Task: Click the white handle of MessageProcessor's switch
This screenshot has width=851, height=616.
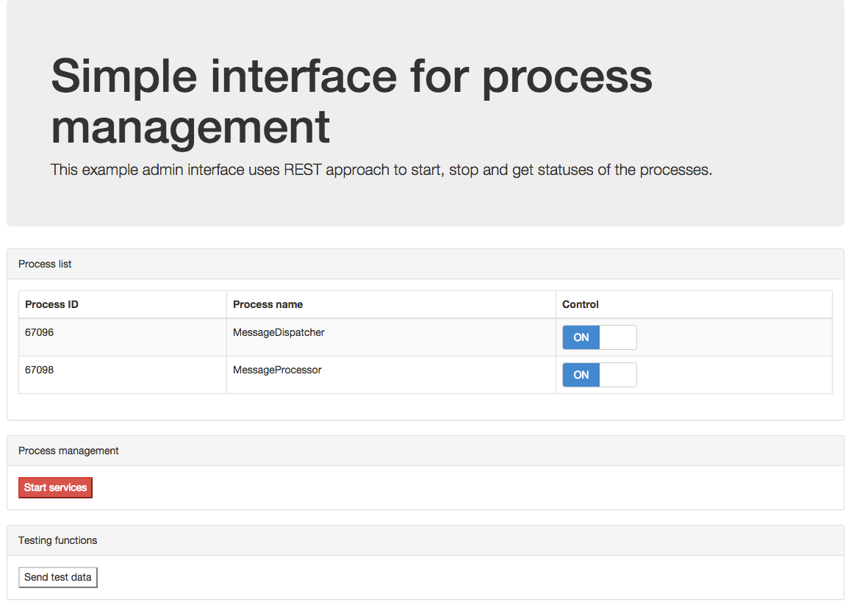Action: (x=618, y=375)
